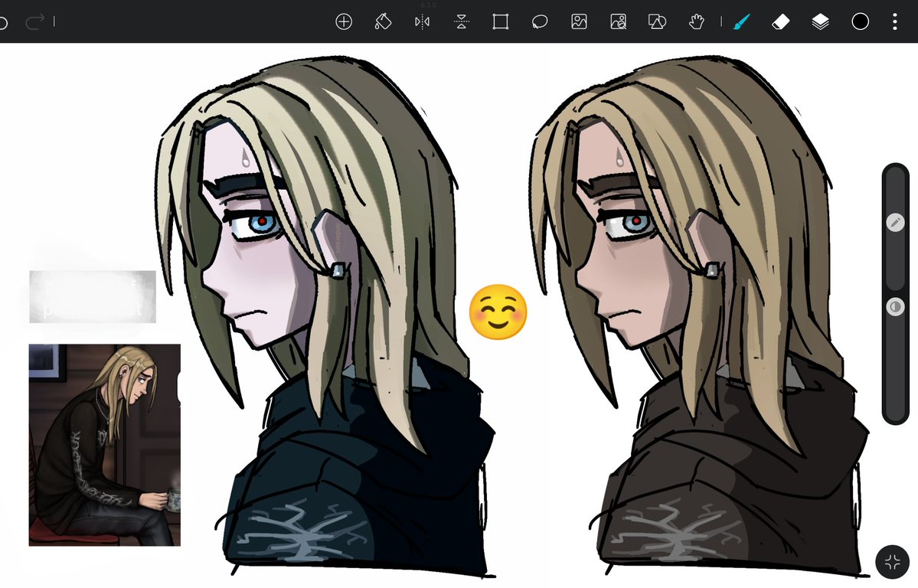Viewport: 918px width, 588px height.
Task: Adjust the brush opacity slider handle
Action: (895, 307)
